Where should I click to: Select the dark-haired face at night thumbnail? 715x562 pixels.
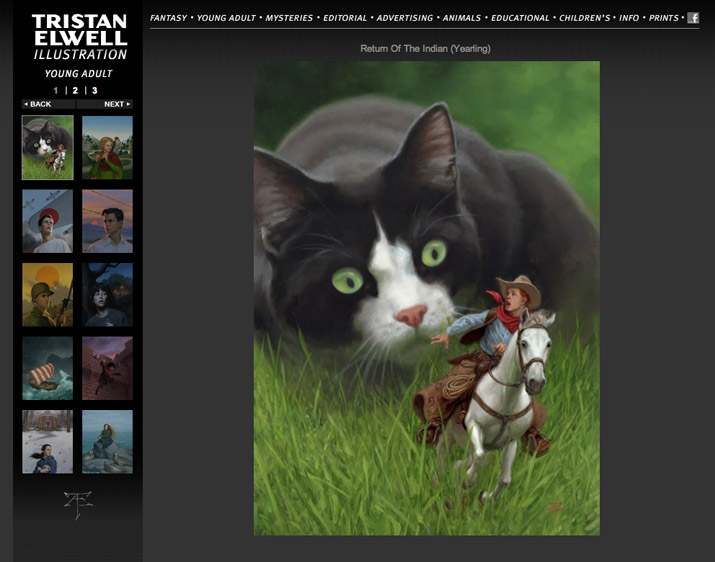107,295
